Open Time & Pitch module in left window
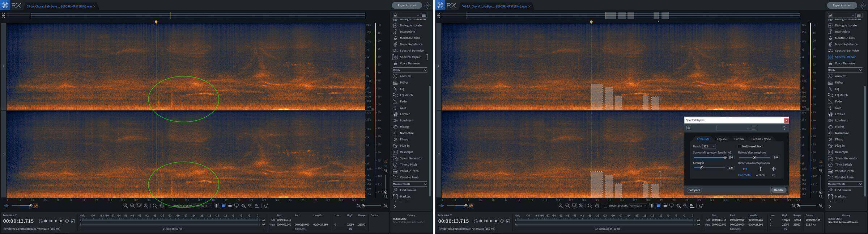 (408, 164)
